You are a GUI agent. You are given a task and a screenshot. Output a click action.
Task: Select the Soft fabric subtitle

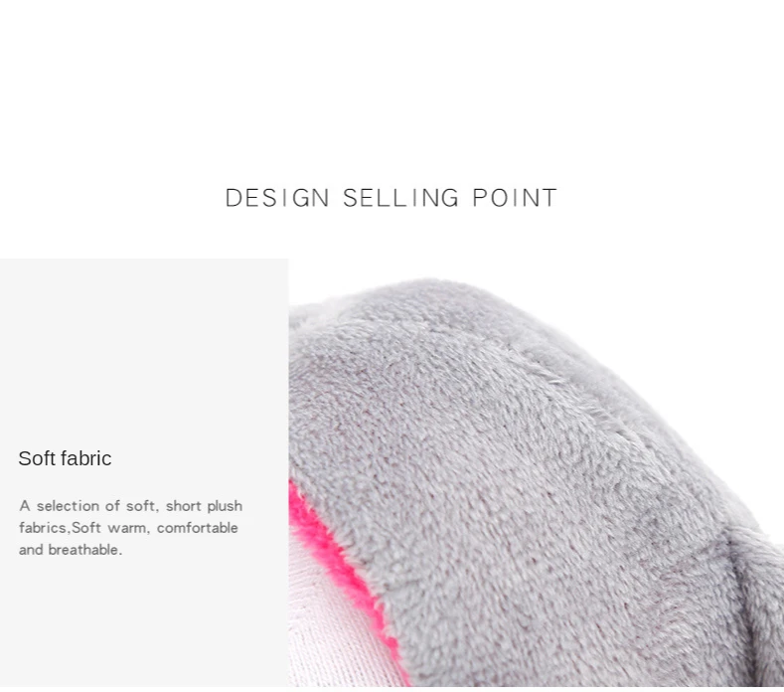65,458
